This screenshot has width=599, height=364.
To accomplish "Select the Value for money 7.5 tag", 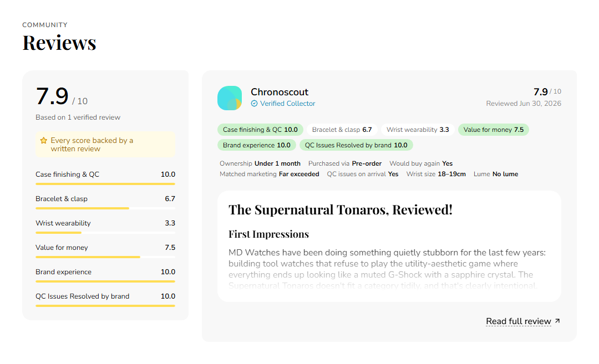I will pos(494,130).
